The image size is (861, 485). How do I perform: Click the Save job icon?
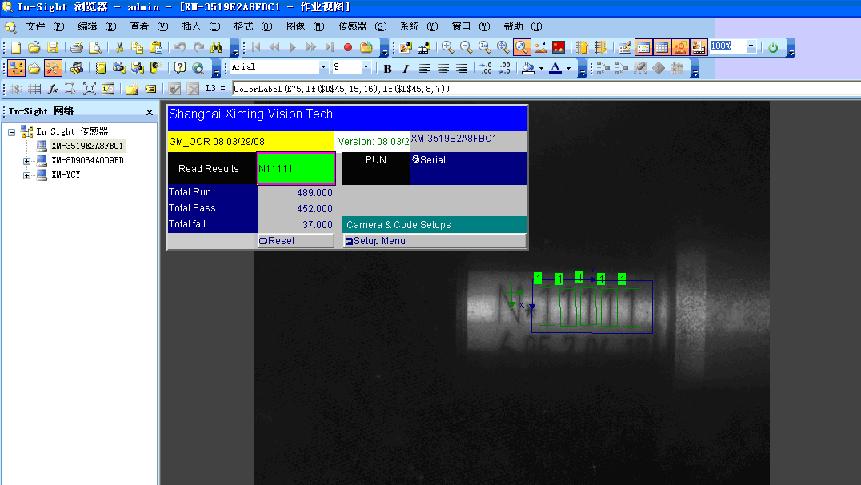(x=51, y=47)
